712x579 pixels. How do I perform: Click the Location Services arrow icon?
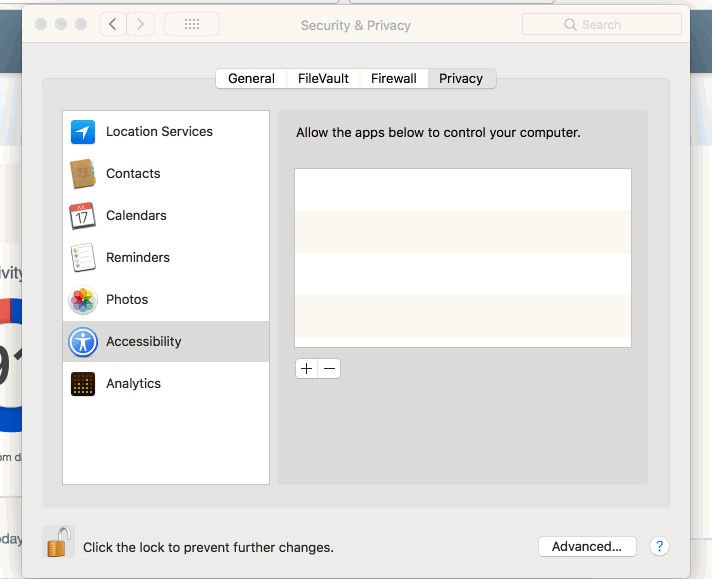pyautogui.click(x=83, y=132)
